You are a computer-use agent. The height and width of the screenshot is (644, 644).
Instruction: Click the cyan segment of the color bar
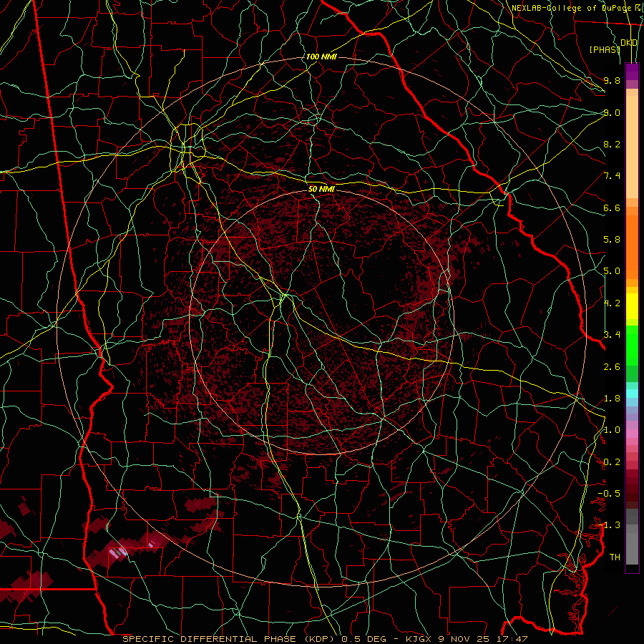click(632, 394)
